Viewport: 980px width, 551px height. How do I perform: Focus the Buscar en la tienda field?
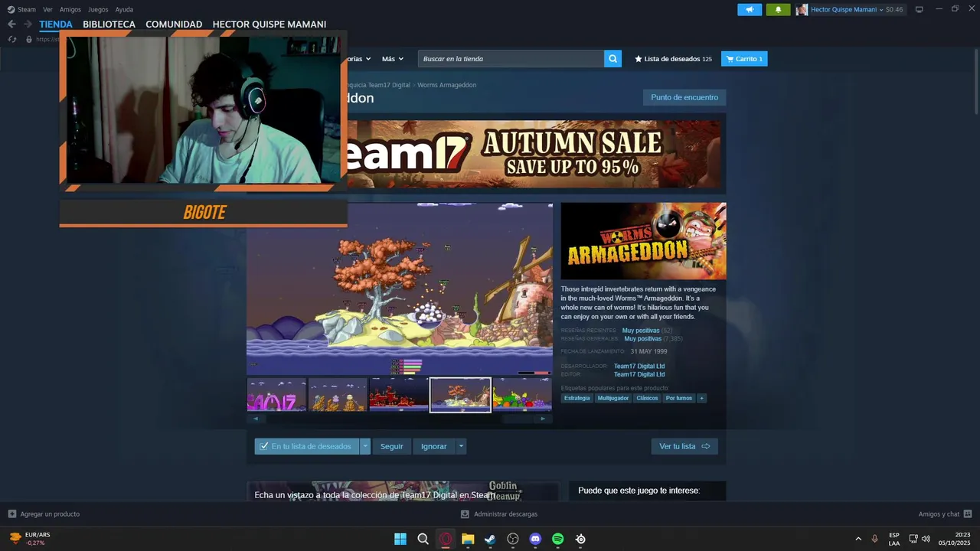(x=511, y=59)
